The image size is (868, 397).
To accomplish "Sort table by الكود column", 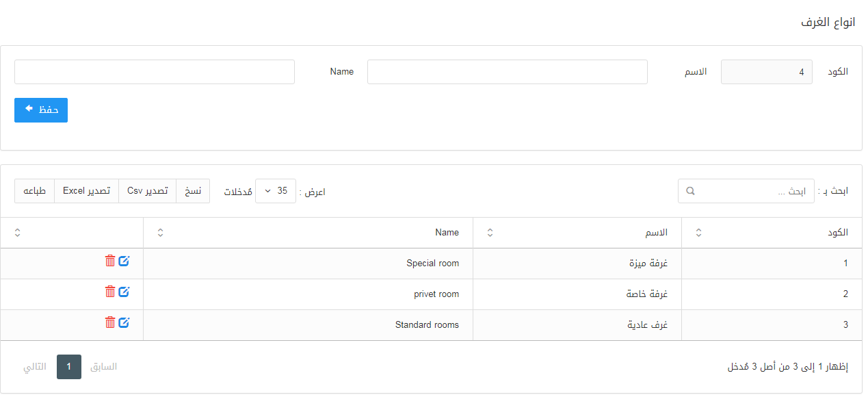I will (698, 233).
